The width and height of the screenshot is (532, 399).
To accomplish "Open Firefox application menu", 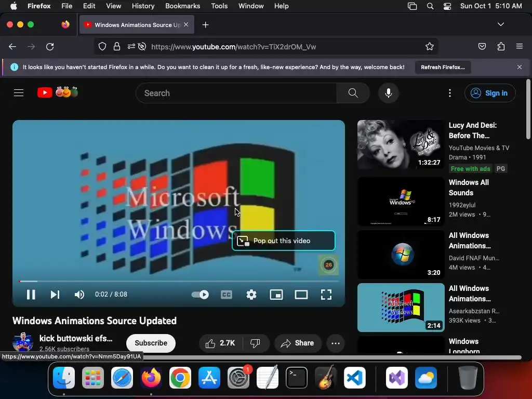I will 520,46.
